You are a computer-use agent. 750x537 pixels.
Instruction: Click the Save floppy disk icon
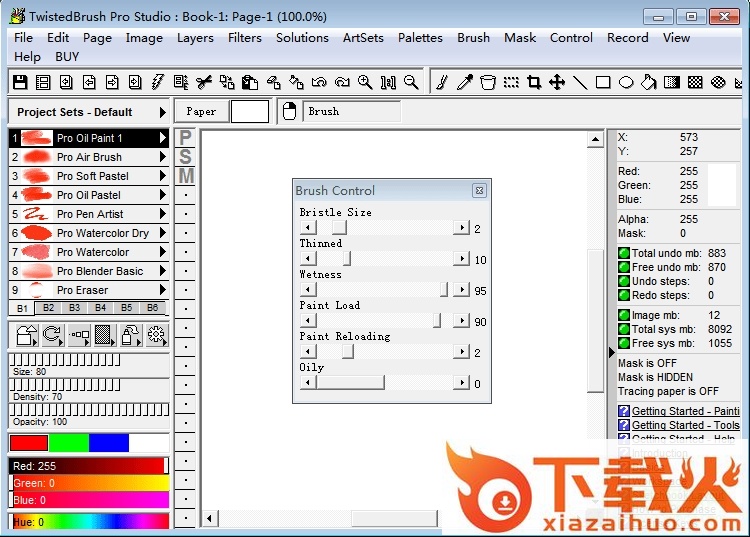pyautogui.click(x=20, y=82)
